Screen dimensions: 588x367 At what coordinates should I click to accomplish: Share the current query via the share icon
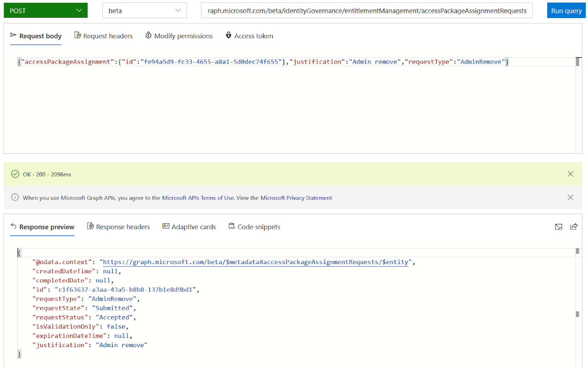(574, 227)
